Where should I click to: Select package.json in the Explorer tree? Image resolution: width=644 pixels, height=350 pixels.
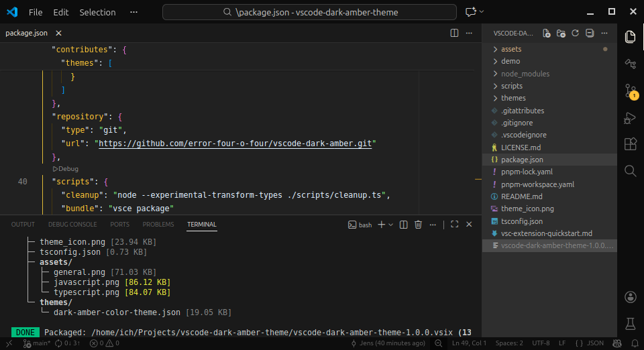[549, 160]
